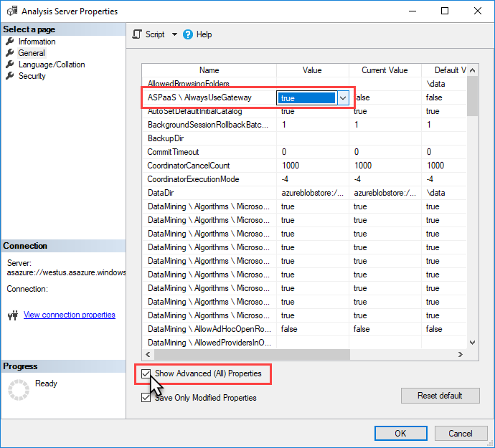Click the horizontal scrollbar right arrow

[x=461, y=355]
